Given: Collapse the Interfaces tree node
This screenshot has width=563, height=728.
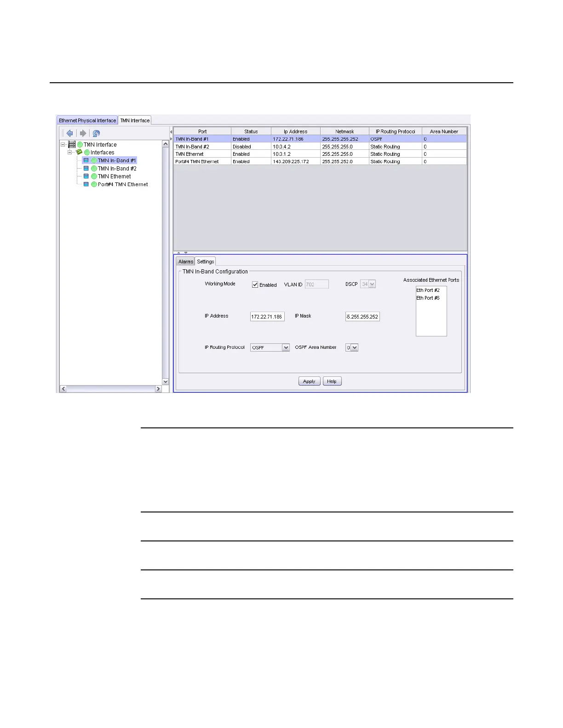Looking at the screenshot, I should pos(70,152).
